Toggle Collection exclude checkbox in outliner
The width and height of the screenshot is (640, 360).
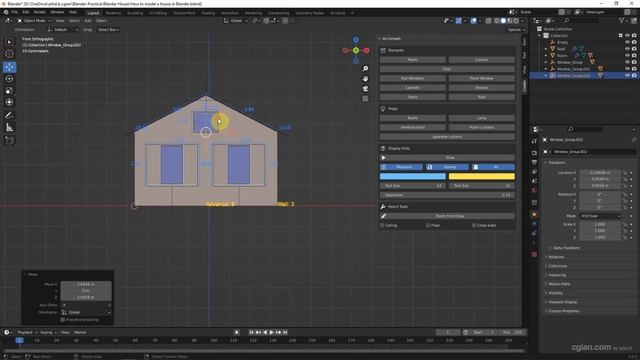click(620, 36)
